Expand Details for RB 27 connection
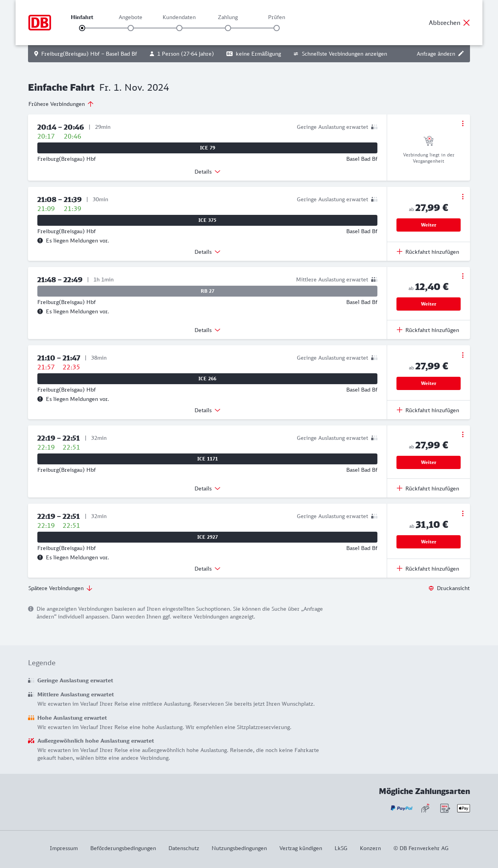The width and height of the screenshot is (498, 868). point(207,330)
